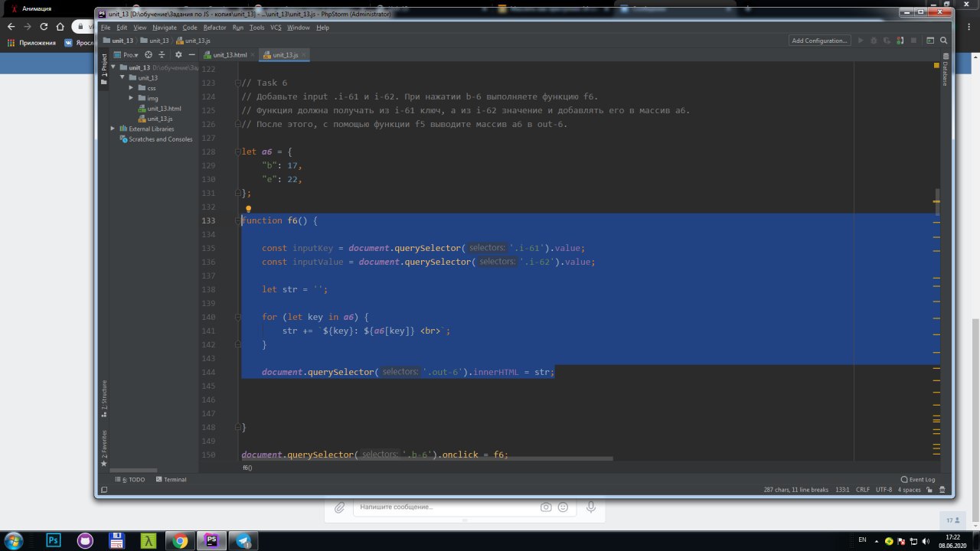Click the Add Configuration button

[820, 41]
